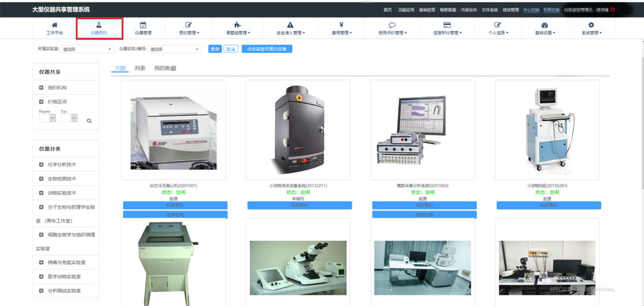This screenshot has height=306, width=644.
Task: Click the 取消 button
Action: tap(231, 49)
